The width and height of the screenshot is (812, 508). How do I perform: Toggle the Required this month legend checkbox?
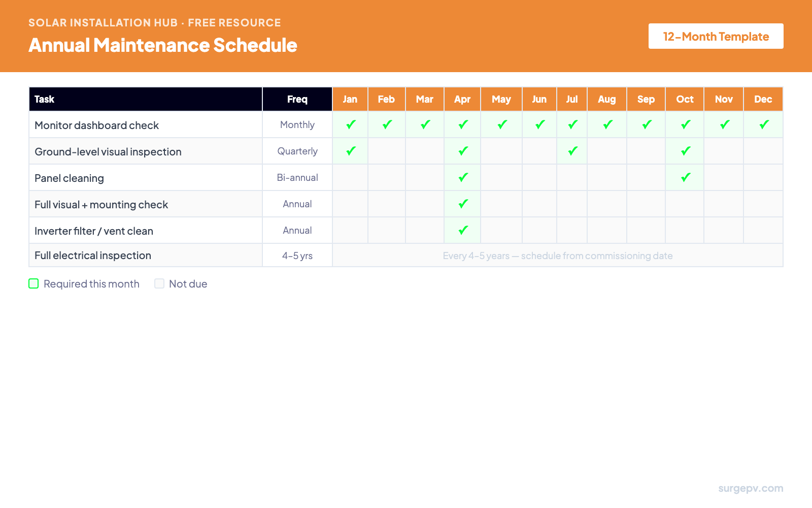click(x=33, y=283)
